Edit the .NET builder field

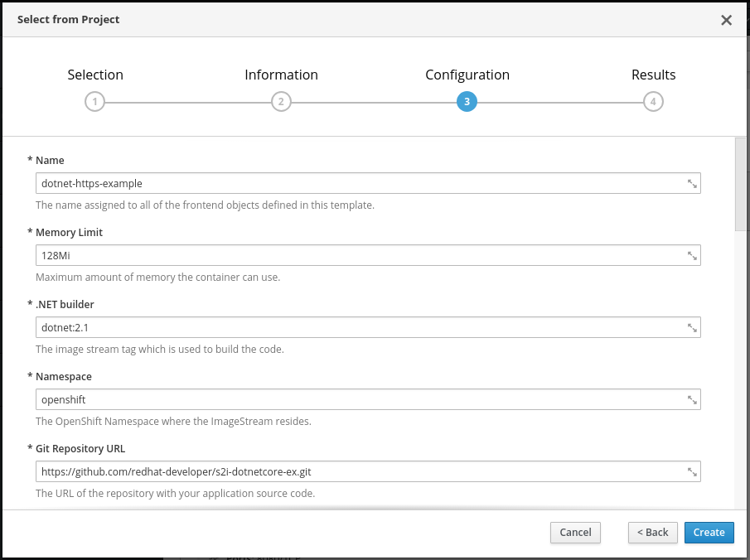356,327
